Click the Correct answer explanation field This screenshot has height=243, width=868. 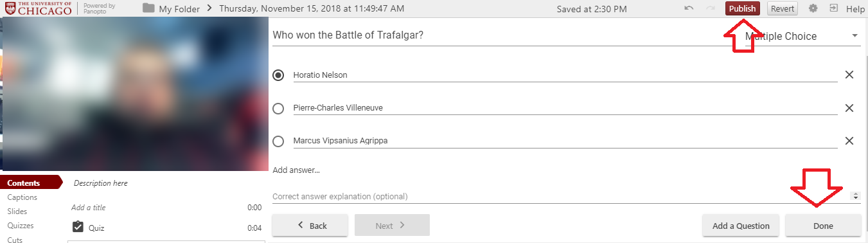tap(560, 196)
